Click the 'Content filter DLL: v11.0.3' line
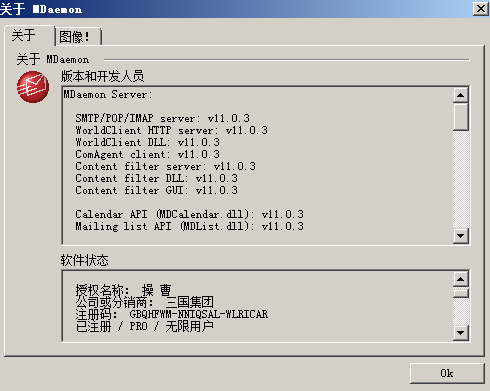 point(156,178)
